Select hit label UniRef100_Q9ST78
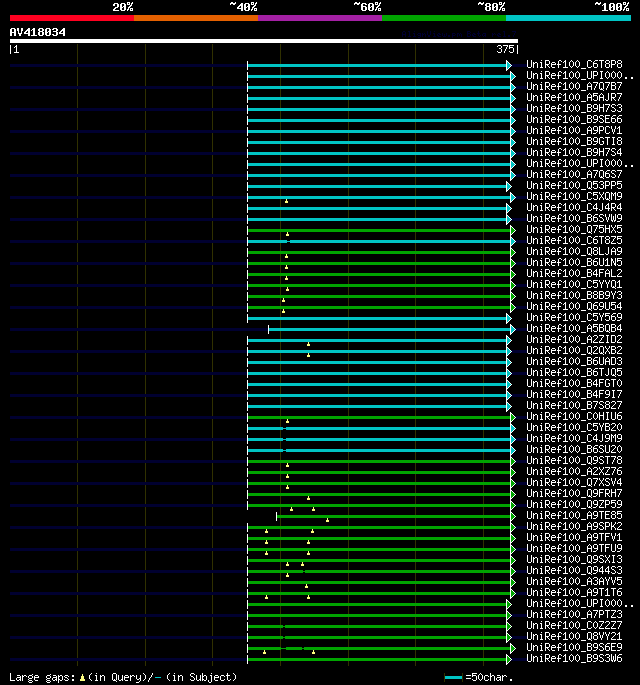The width and height of the screenshot is (640, 685). point(574,460)
